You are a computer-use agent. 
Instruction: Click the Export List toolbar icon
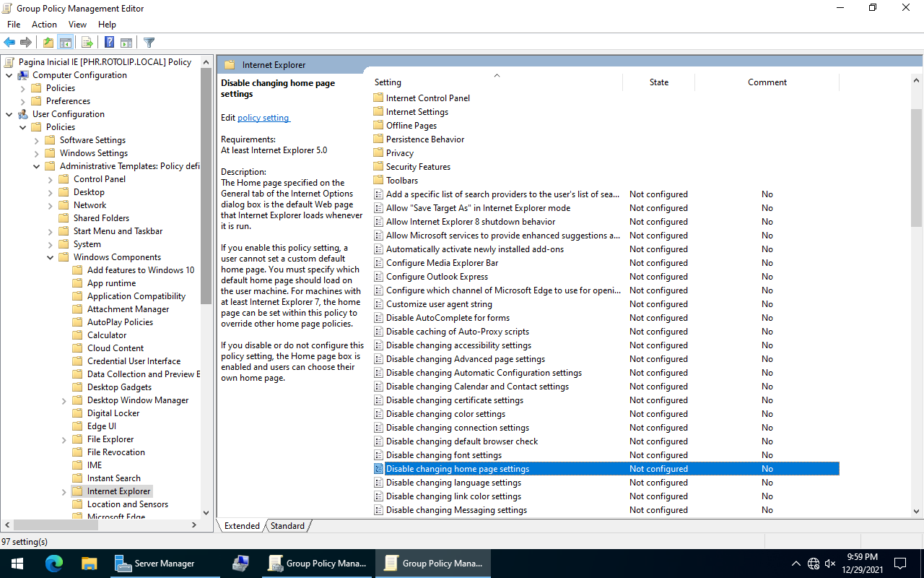click(87, 43)
